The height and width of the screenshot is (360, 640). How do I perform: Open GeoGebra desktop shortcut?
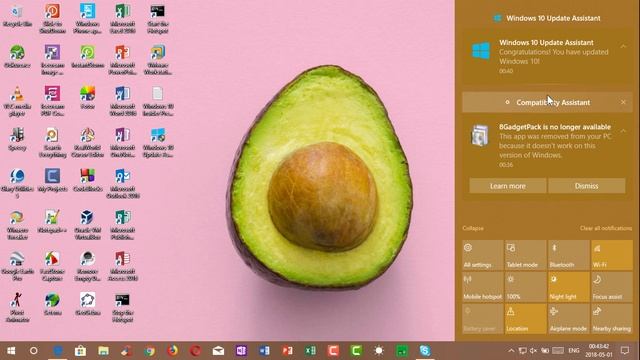(87, 304)
